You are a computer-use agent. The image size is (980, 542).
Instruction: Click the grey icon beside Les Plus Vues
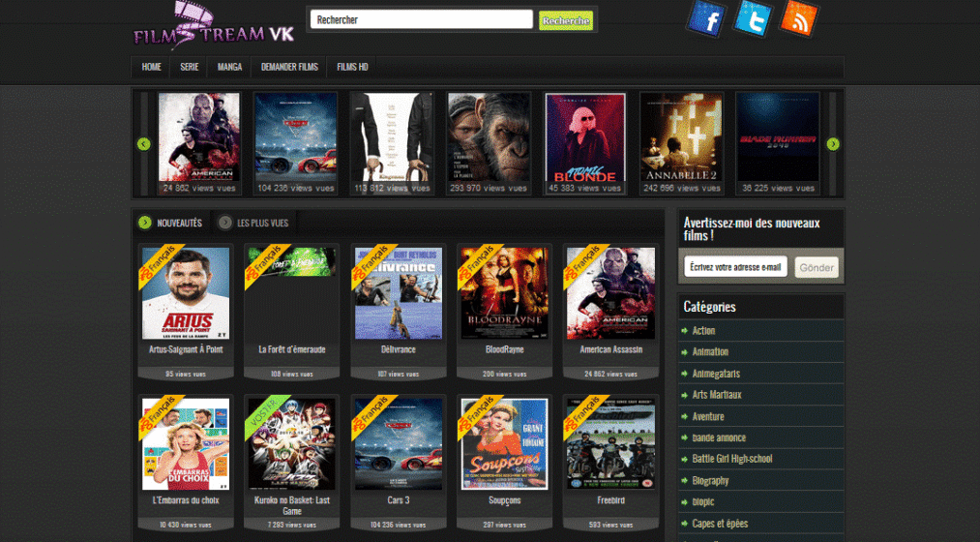click(x=225, y=223)
